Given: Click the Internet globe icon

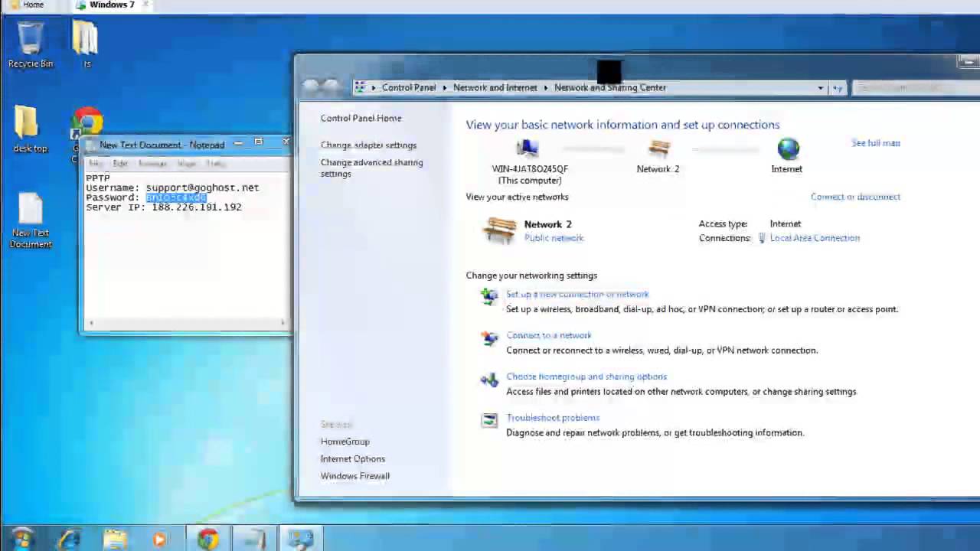Looking at the screenshot, I should coord(788,148).
